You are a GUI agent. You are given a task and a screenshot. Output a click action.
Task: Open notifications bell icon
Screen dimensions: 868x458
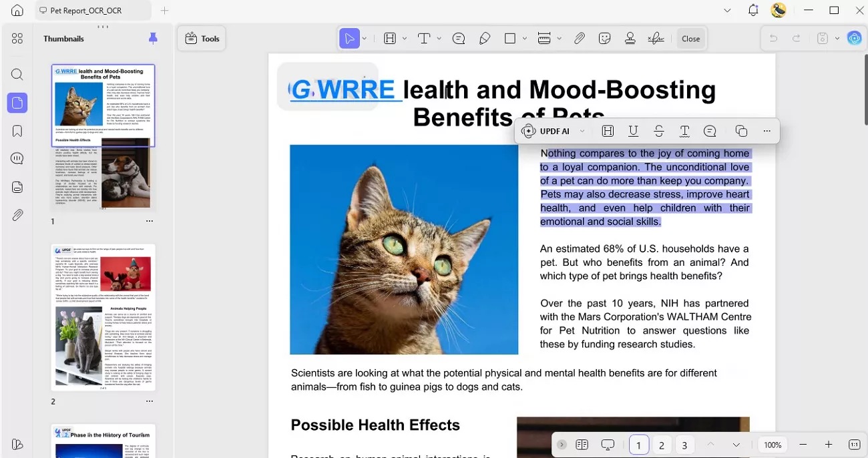[753, 10]
